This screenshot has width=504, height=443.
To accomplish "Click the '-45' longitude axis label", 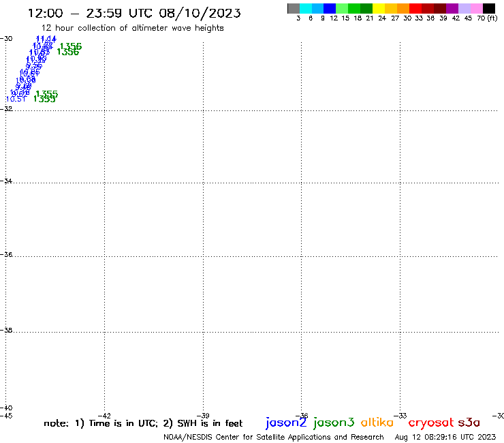I will coord(6,416).
